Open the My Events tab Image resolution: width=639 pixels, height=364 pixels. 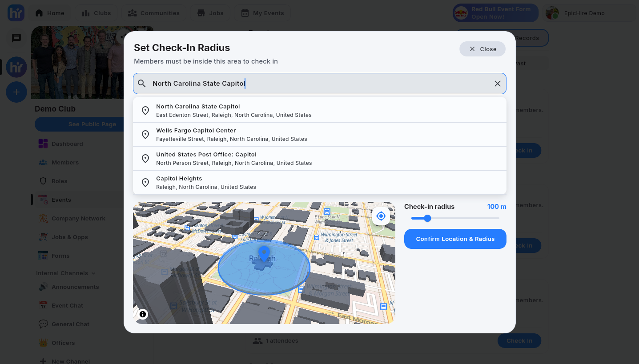coord(262,13)
